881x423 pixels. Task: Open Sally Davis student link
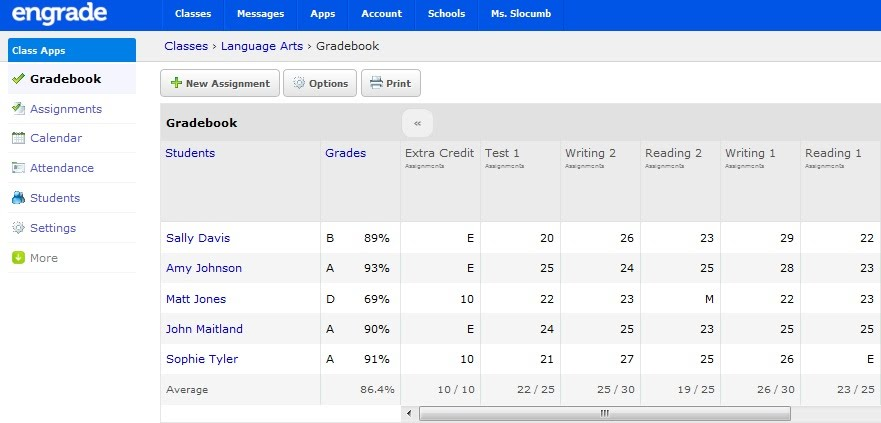click(x=197, y=238)
